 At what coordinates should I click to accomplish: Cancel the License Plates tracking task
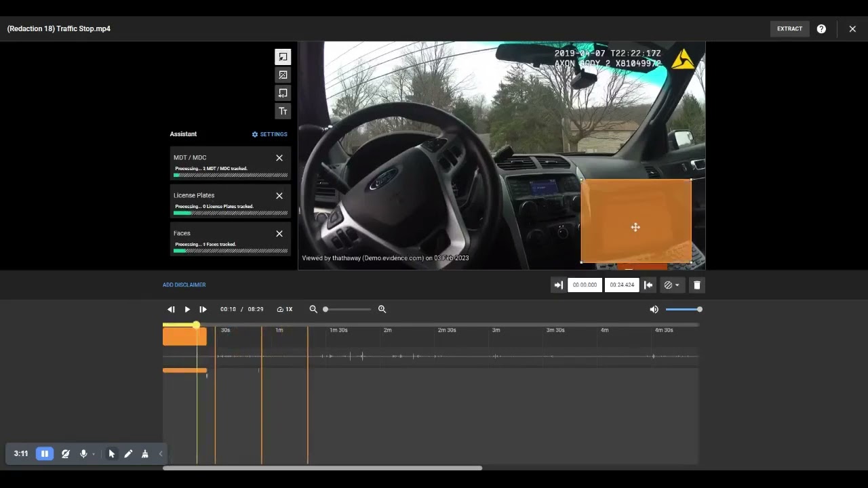tap(279, 196)
